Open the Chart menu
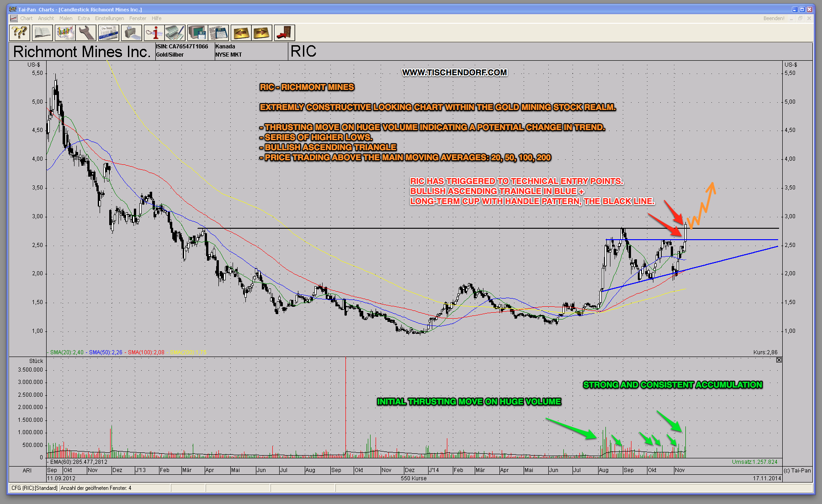 coord(26,18)
